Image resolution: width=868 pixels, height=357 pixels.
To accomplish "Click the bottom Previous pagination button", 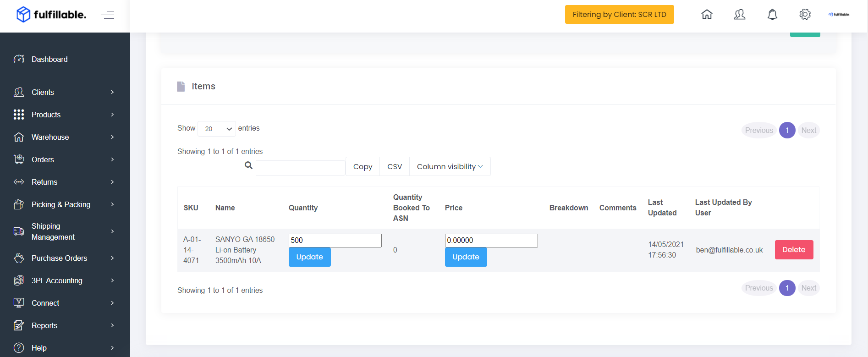I will [758, 288].
